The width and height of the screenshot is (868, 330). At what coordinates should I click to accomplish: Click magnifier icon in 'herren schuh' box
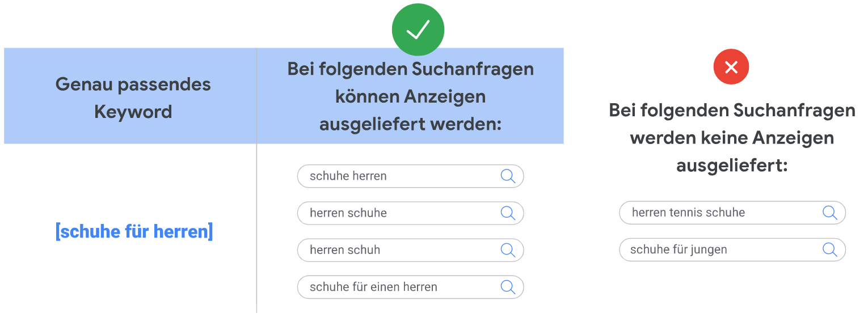tap(508, 250)
